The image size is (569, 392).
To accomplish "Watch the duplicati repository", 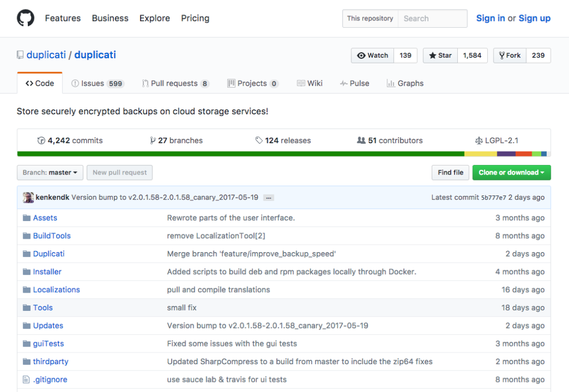I will coord(373,56).
